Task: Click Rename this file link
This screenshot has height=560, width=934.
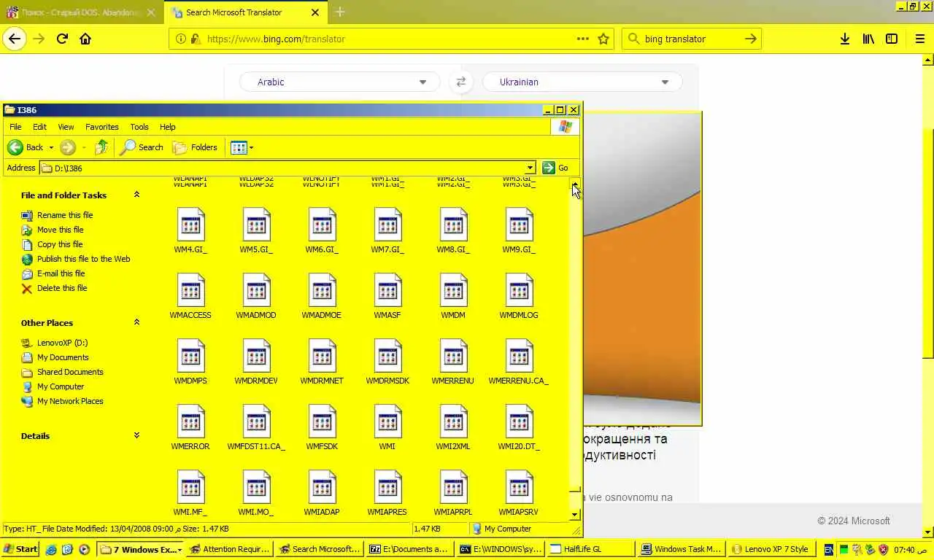Action: 65,215
